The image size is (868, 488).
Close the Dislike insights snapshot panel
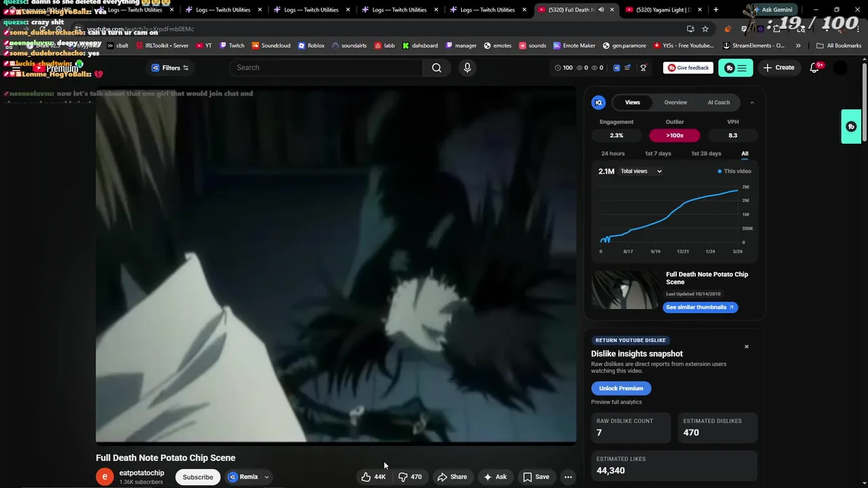pos(747,347)
